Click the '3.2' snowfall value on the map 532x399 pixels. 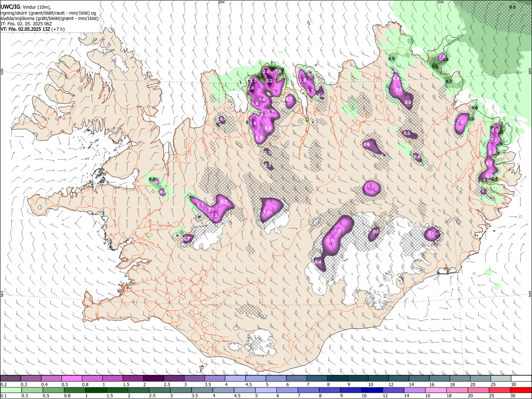click(x=269, y=81)
